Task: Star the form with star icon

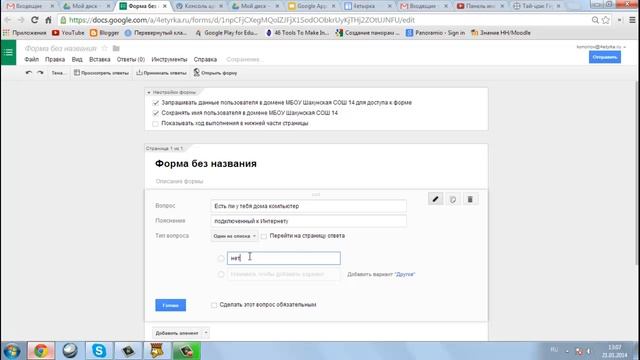Action: [104, 48]
